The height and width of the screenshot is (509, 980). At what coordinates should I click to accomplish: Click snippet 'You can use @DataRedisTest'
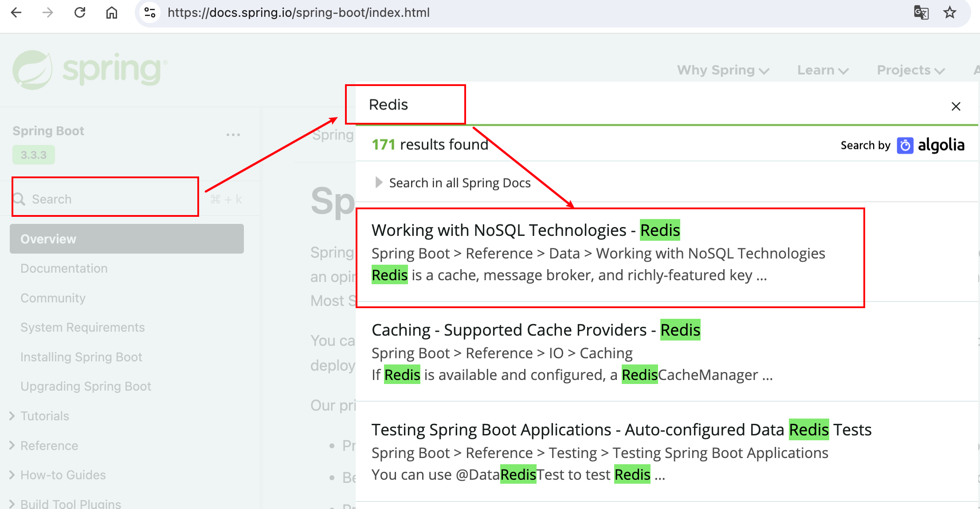(518, 474)
